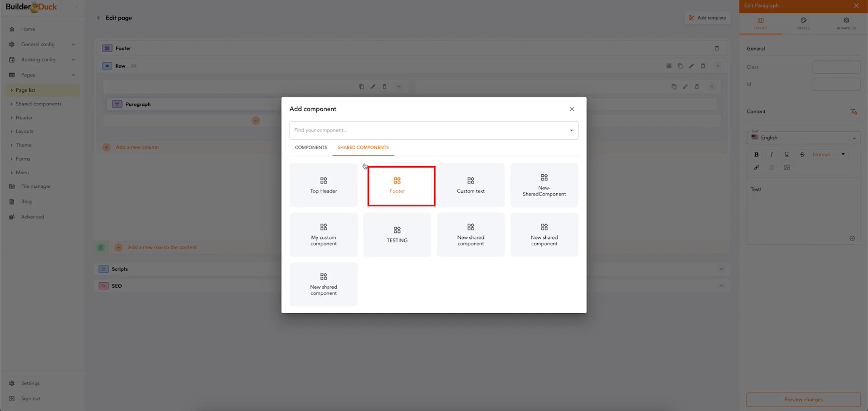Image resolution: width=868 pixels, height=411 pixels.
Task: Click the Add template button
Action: 707,18
